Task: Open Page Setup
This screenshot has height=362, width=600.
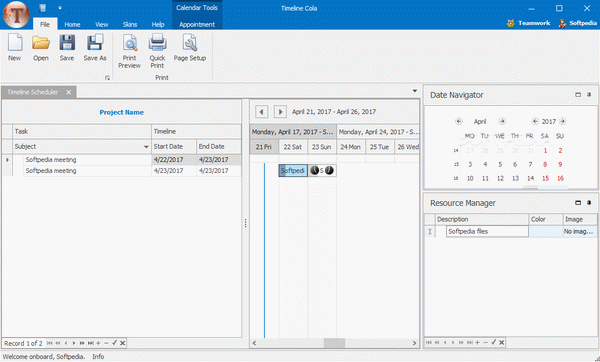Action: 190,47
